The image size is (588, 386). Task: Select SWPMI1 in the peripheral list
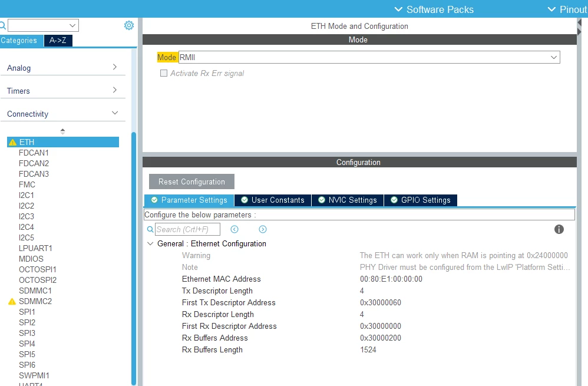[34, 375]
